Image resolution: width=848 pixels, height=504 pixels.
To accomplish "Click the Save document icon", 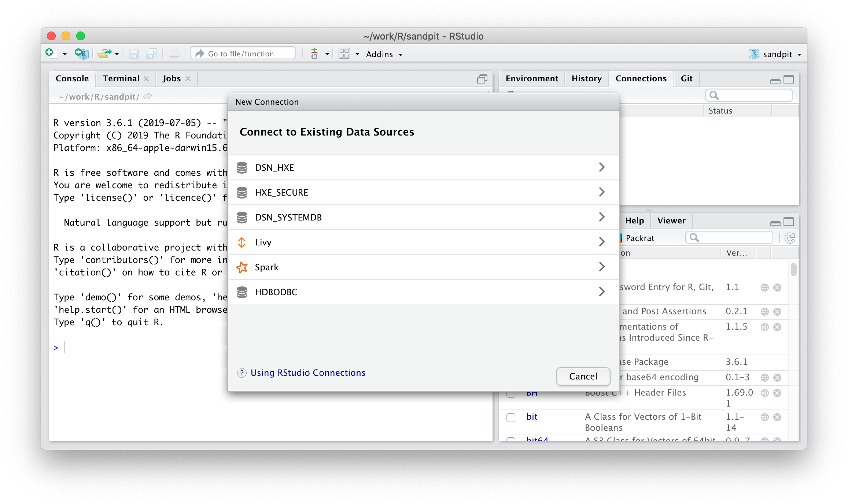I will (133, 54).
